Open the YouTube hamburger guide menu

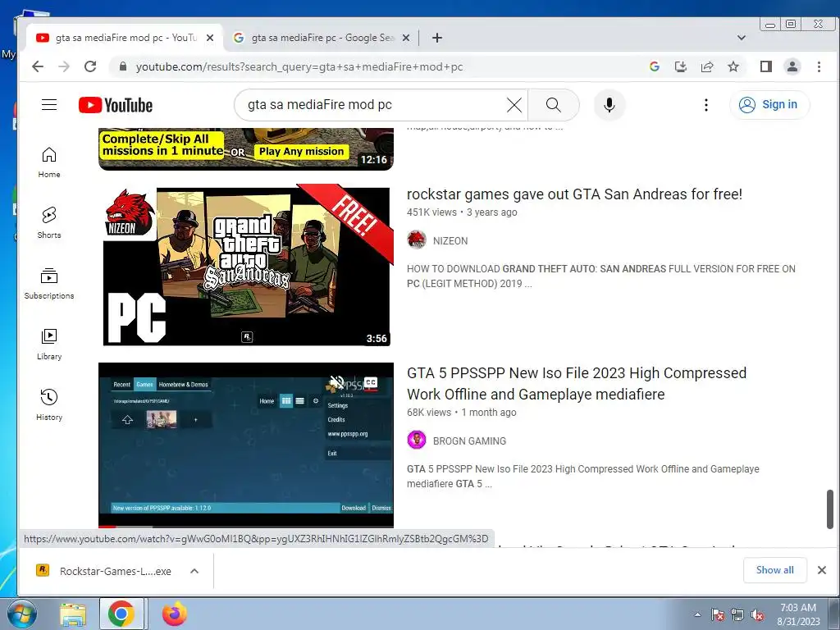pos(49,104)
